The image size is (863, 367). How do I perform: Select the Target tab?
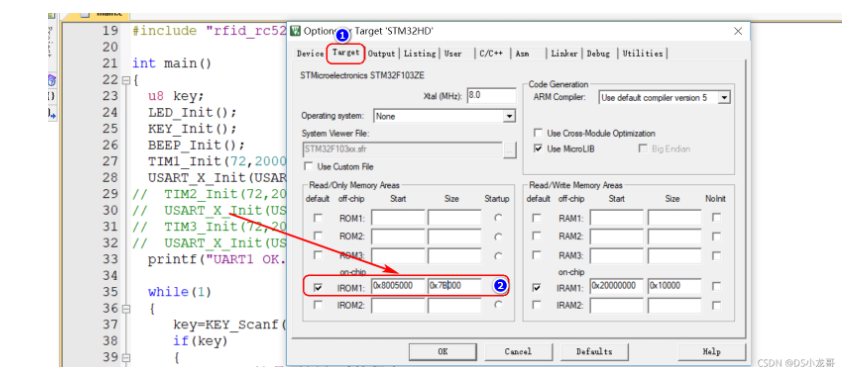point(346,53)
